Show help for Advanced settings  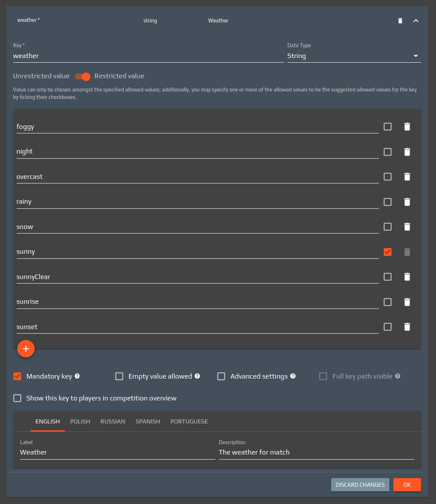[293, 376]
